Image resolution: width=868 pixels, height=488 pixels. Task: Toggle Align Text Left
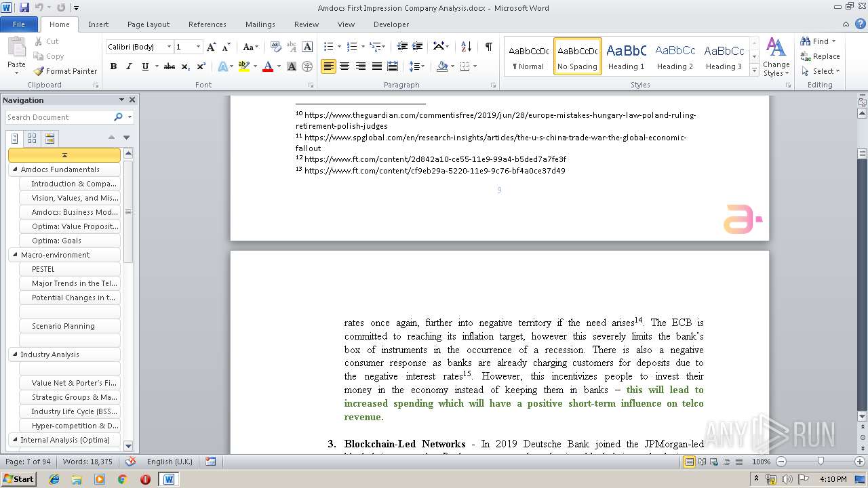coord(329,66)
